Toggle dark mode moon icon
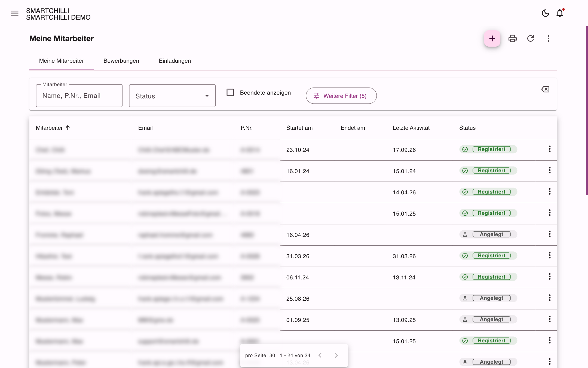Image resolution: width=588 pixels, height=368 pixels. [x=546, y=13]
